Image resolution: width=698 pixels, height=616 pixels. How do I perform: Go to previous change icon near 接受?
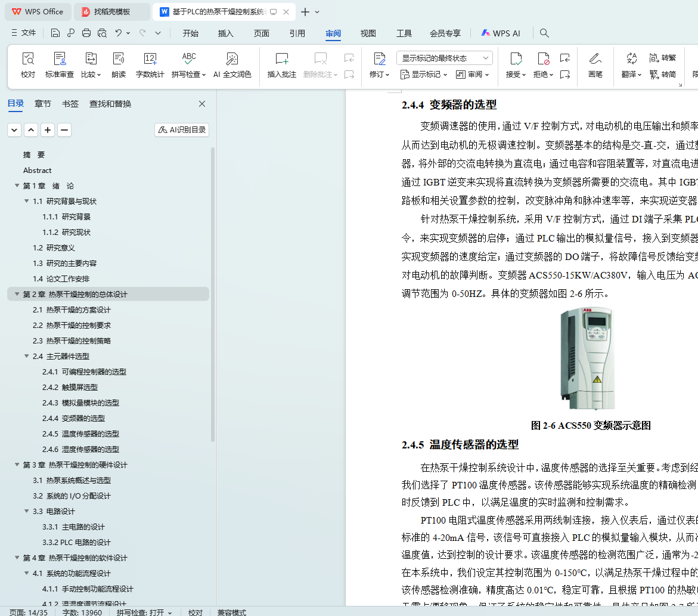tap(565, 58)
